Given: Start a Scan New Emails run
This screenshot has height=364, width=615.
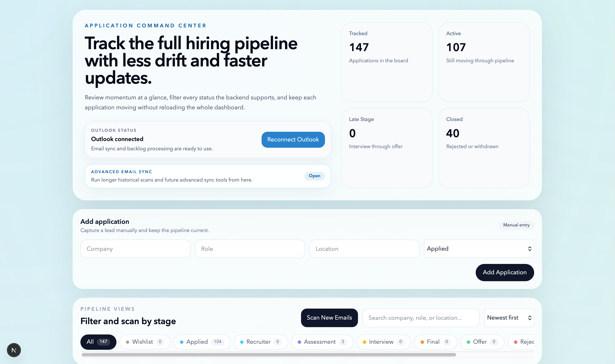Looking at the screenshot, I should tap(329, 318).
